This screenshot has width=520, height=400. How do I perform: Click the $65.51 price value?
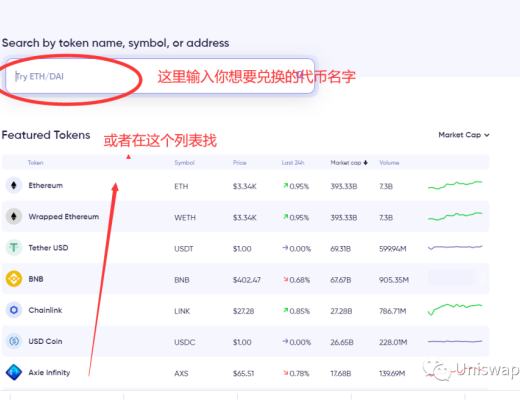(243, 373)
